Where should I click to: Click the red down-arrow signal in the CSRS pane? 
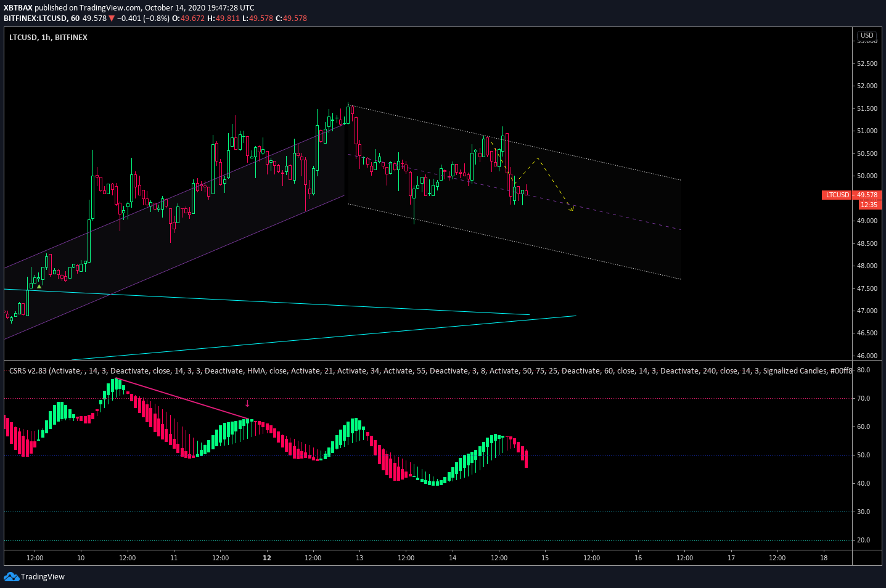[248, 404]
